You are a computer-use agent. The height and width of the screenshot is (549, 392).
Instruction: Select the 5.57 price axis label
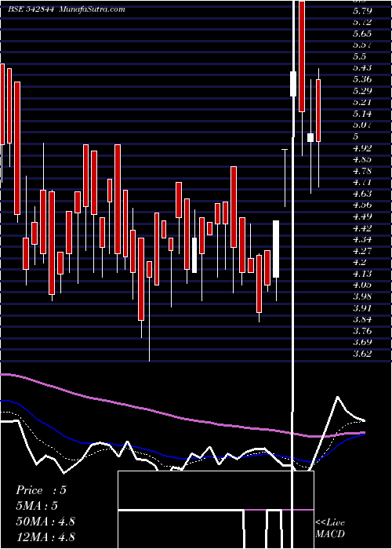(x=362, y=45)
